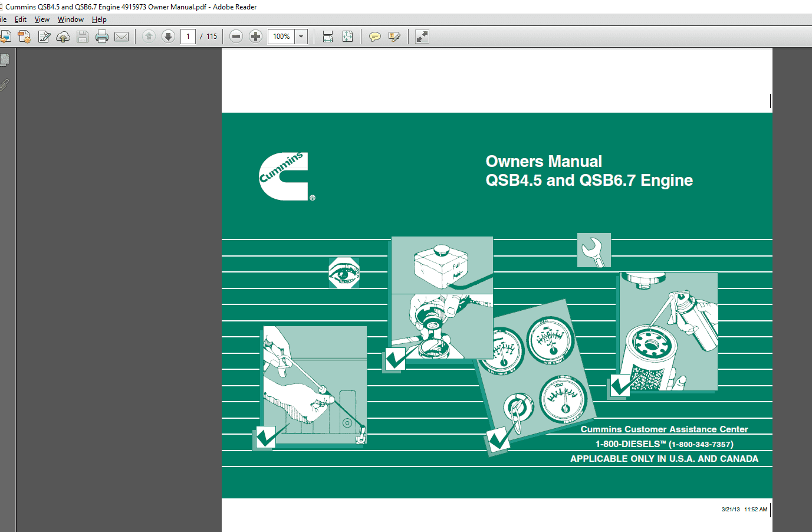
Task: Click the Sign document pen icon
Action: click(x=44, y=37)
